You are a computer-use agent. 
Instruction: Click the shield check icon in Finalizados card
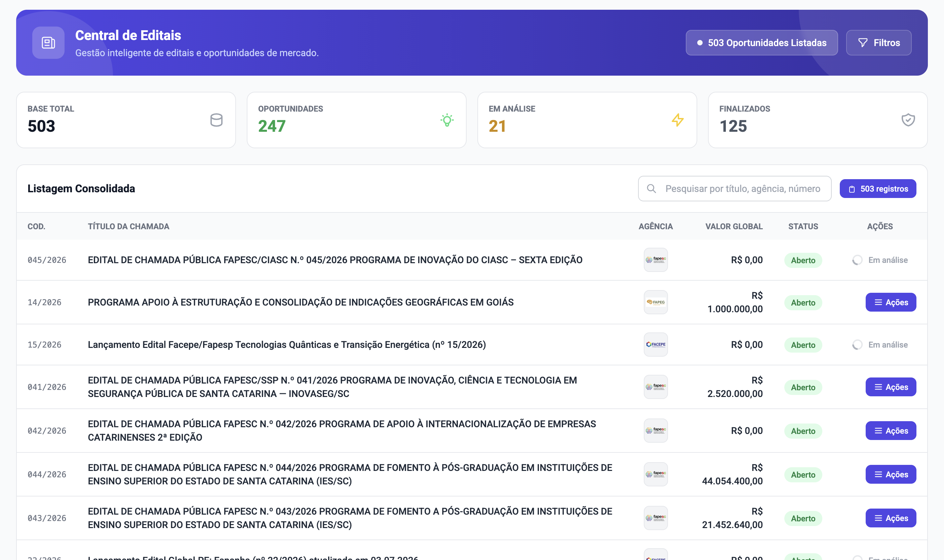(908, 120)
